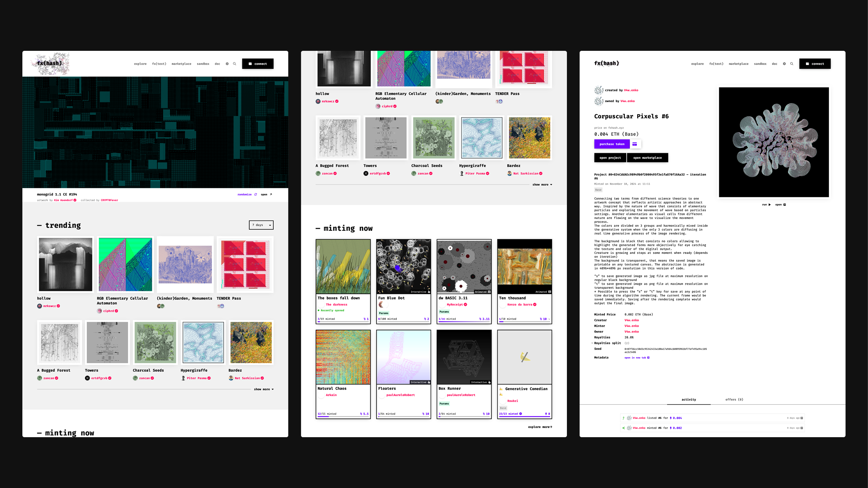The height and width of the screenshot is (488, 868).
Task: Expand show more under left trending list
Action: click(x=263, y=389)
